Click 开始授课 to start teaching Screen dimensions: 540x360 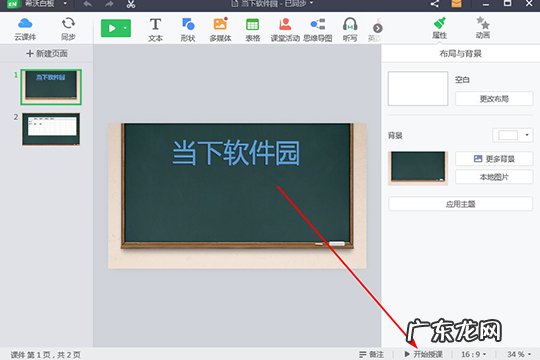423,354
